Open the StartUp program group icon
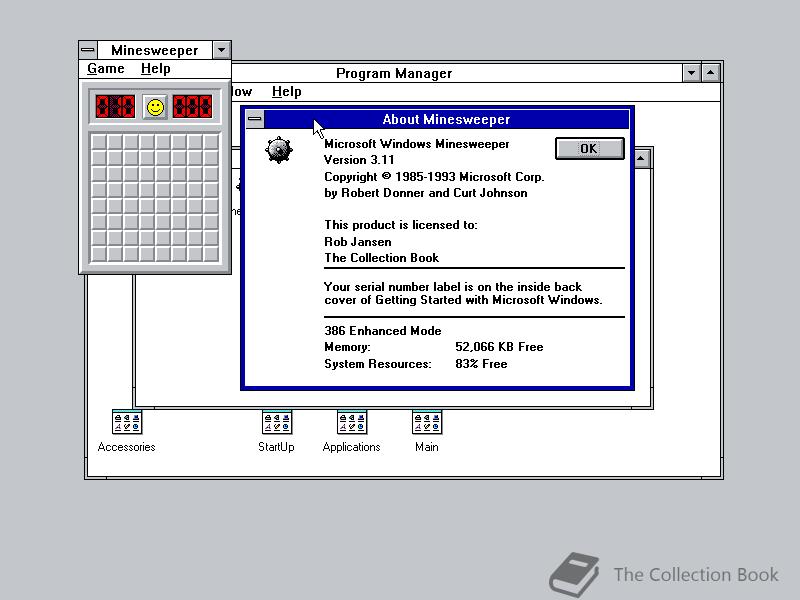The width and height of the screenshot is (800, 600). click(277, 422)
